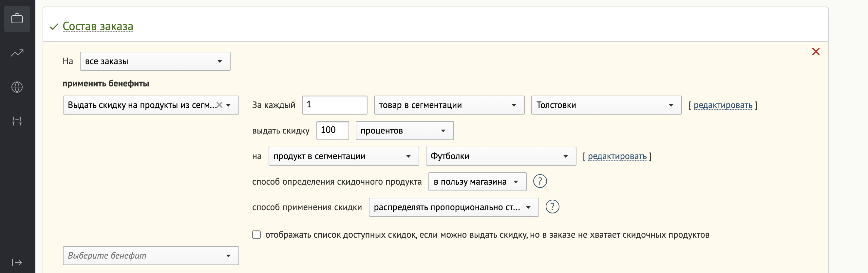
Task: Open the analytics trend chart icon
Action: point(17,53)
